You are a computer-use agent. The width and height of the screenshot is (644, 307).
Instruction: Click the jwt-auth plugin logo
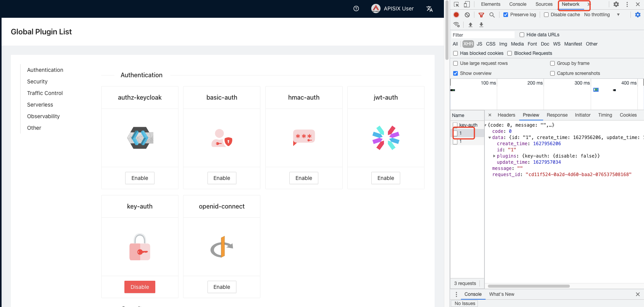(386, 138)
